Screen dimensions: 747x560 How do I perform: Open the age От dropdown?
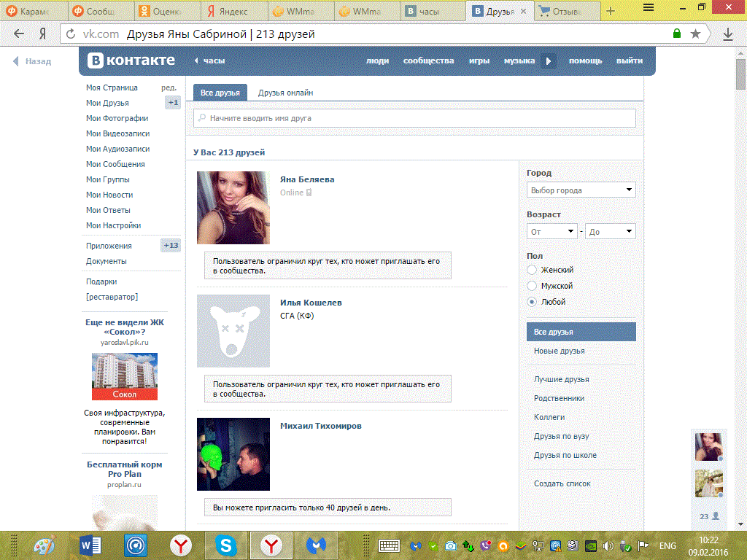click(551, 231)
